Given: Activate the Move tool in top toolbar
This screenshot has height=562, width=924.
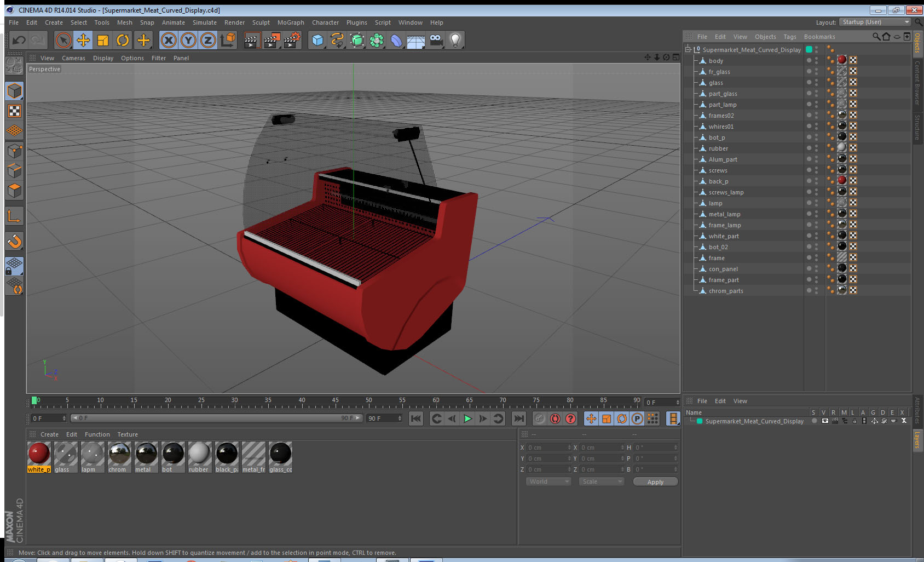Looking at the screenshot, I should tap(83, 40).
